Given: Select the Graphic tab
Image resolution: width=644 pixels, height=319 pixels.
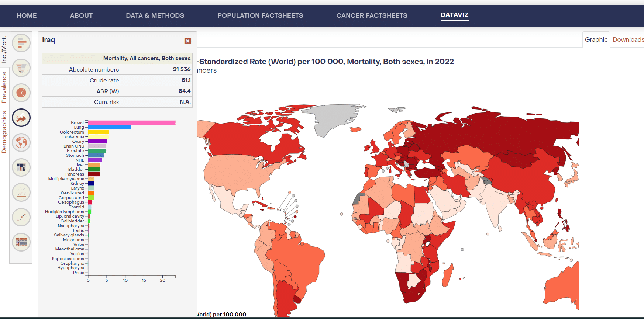Looking at the screenshot, I should click(596, 39).
